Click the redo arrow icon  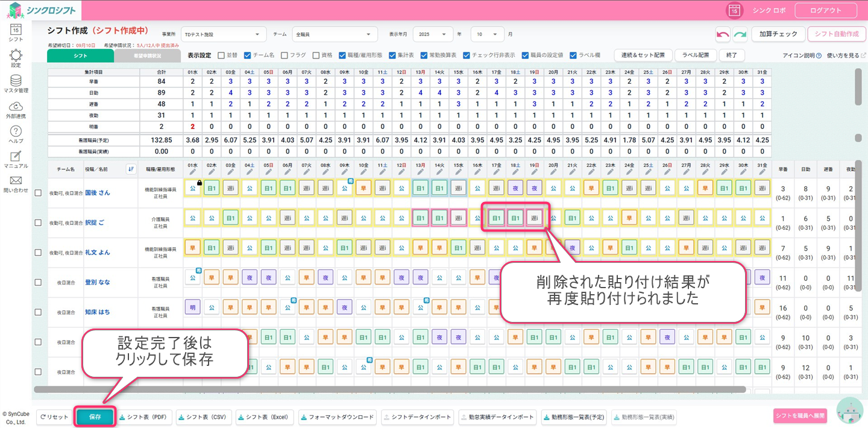pos(740,34)
